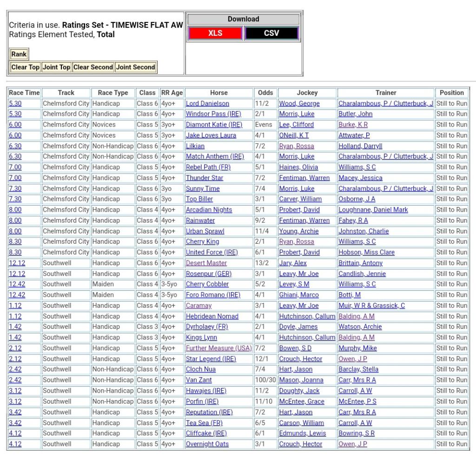View jockey Mason, Joanna

301,380
